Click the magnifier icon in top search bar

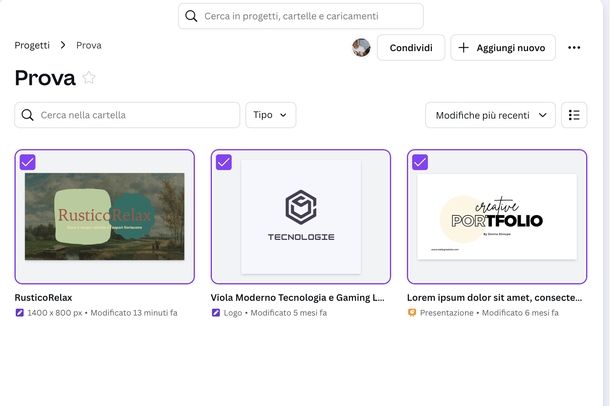tap(191, 16)
